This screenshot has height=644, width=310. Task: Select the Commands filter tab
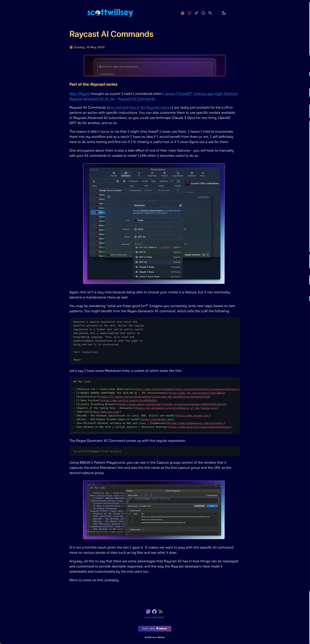(x=133, y=181)
